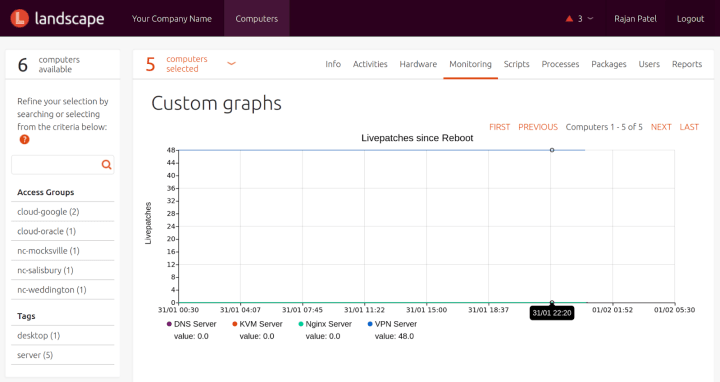Open Your Company Name menu item
Image resolution: width=720 pixels, height=382 pixels.
point(172,19)
